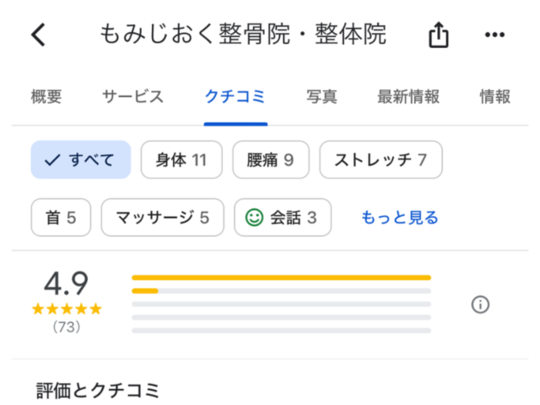Go back using the left chevron arrow

[38, 34]
